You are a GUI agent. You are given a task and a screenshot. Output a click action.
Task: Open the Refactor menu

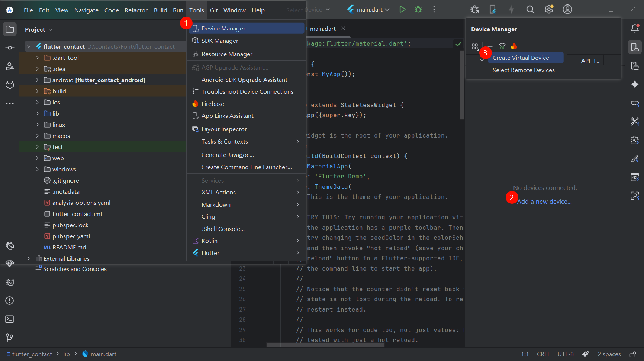pos(136,10)
